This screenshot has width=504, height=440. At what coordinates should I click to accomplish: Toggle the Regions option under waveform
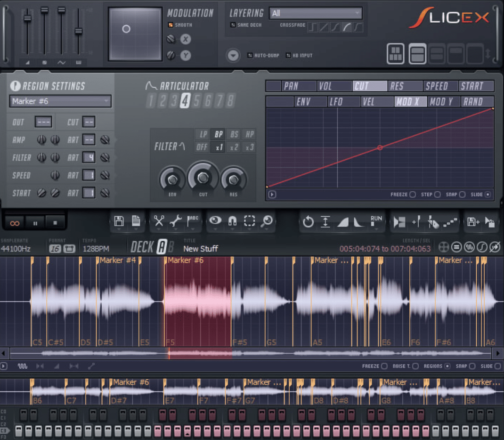tap(447, 366)
